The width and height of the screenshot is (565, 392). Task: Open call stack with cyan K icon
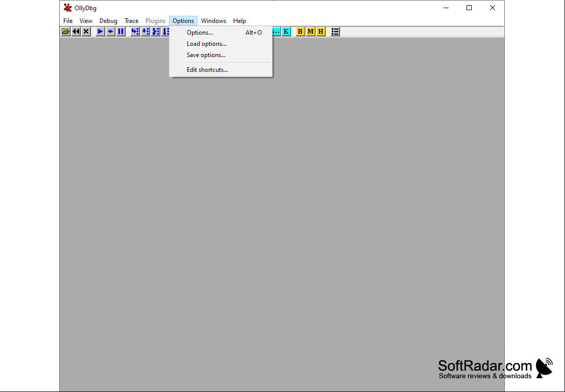point(286,32)
